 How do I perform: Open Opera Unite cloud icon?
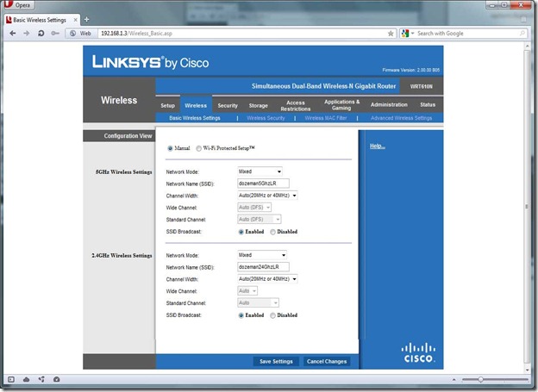coord(27,379)
